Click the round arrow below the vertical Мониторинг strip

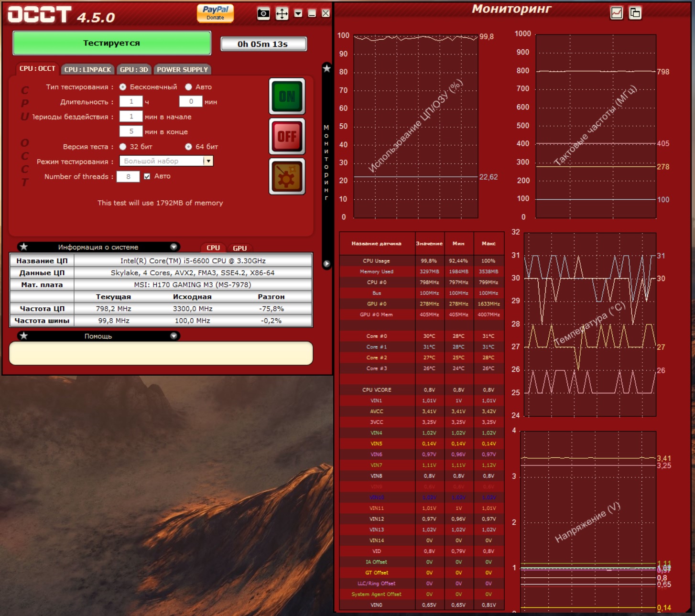[x=327, y=264]
